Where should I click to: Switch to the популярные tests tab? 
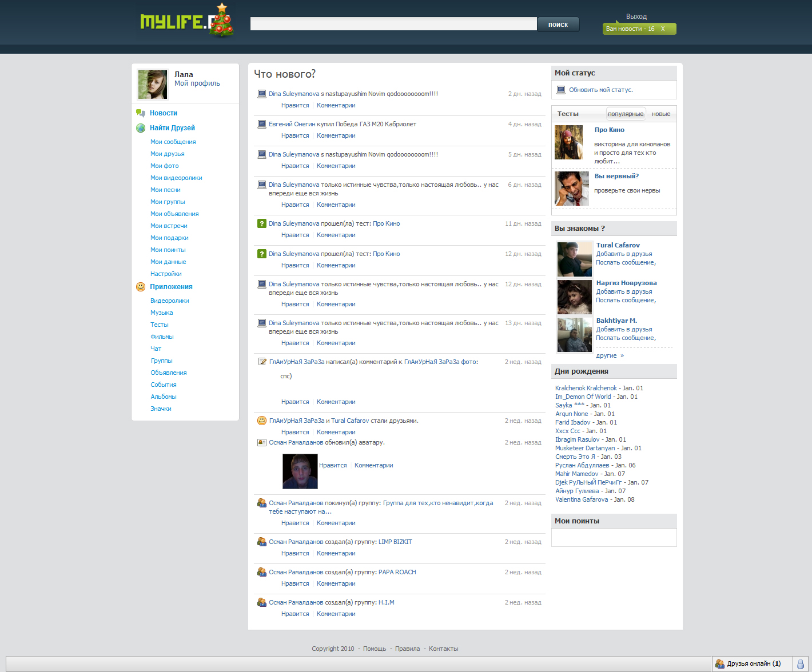coord(625,114)
